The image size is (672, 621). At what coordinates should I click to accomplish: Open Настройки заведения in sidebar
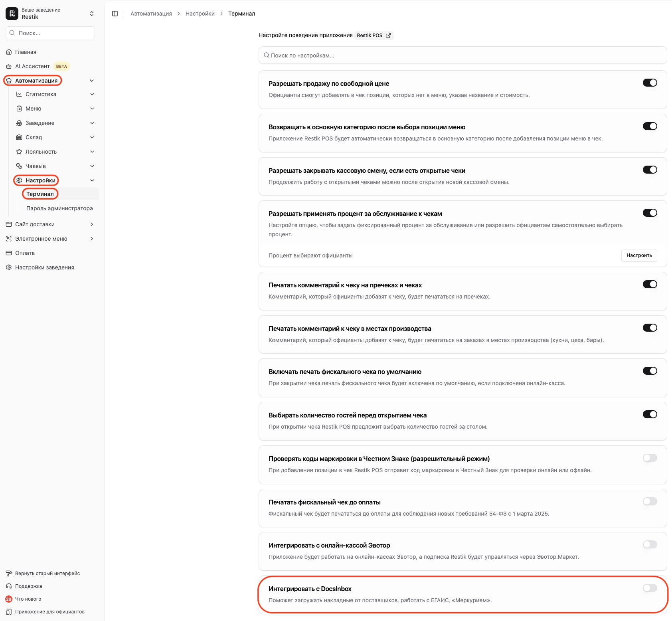(x=45, y=267)
